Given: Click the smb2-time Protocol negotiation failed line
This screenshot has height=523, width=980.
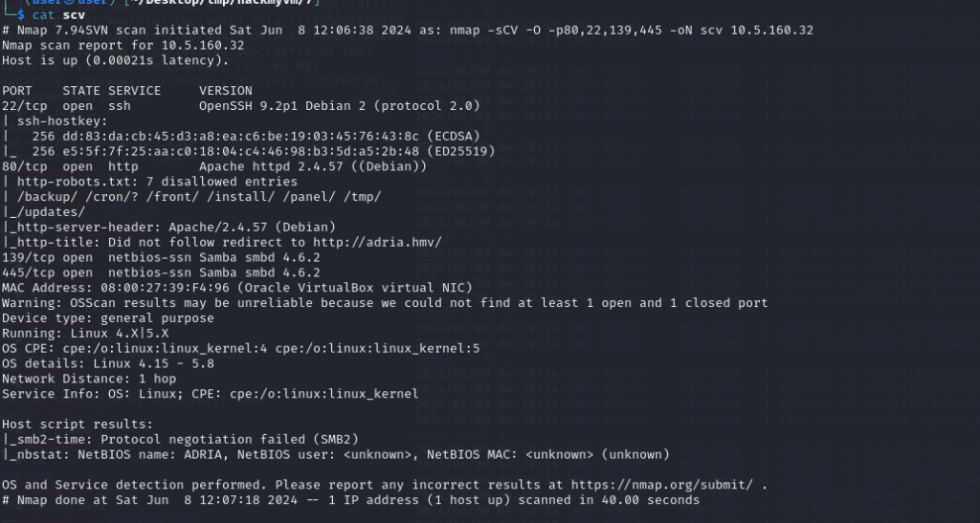Looking at the screenshot, I should [x=181, y=440].
